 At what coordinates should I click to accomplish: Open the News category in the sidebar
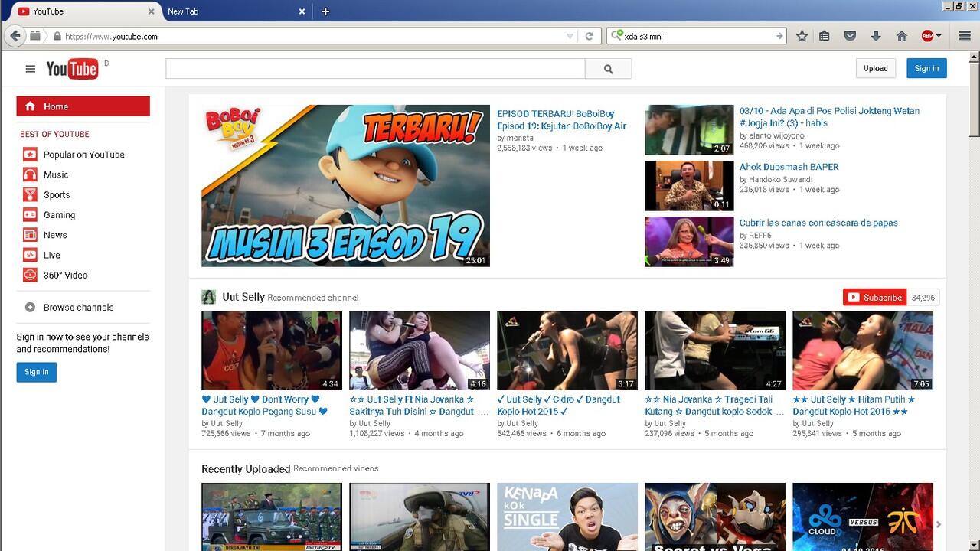tap(45, 235)
